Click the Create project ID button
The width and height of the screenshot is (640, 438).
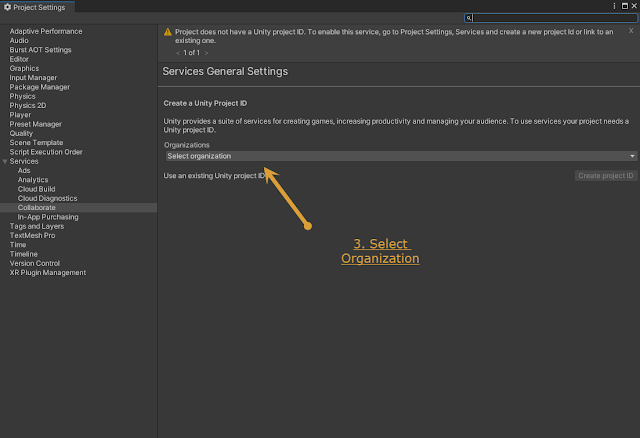606,176
